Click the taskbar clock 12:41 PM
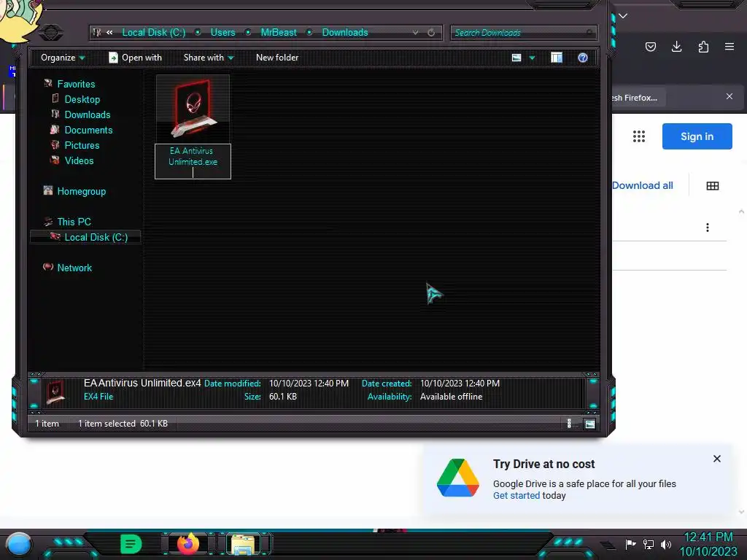Image resolution: width=747 pixels, height=560 pixels. (708, 537)
